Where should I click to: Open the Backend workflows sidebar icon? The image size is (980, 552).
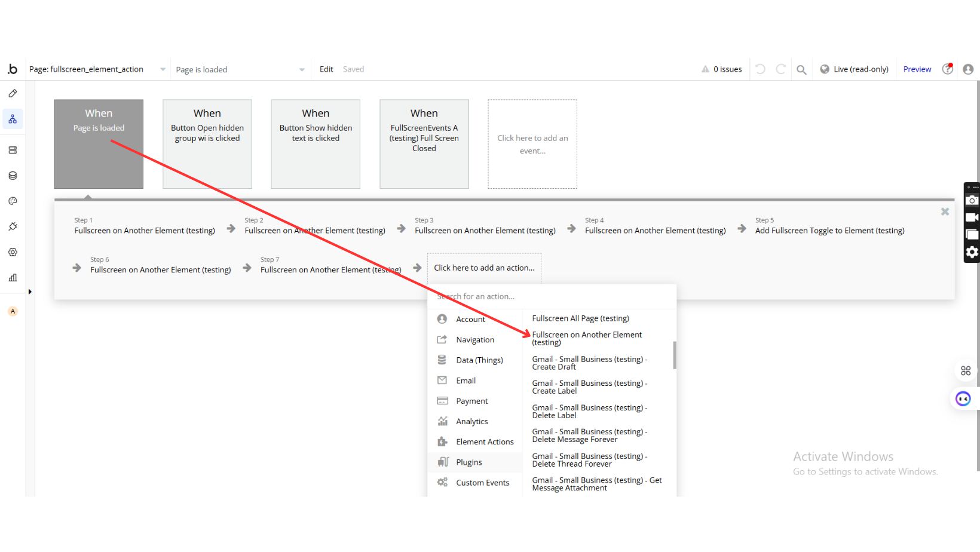(x=13, y=150)
